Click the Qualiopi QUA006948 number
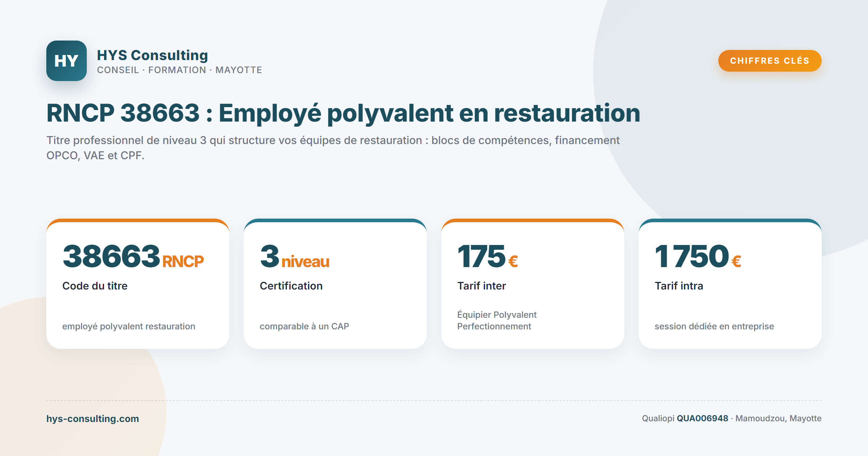 (x=702, y=418)
